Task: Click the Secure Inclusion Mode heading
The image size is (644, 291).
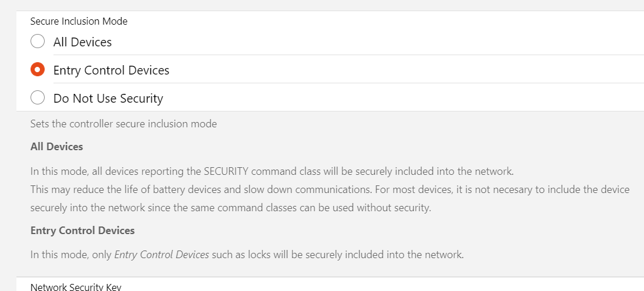Action: [79, 22]
